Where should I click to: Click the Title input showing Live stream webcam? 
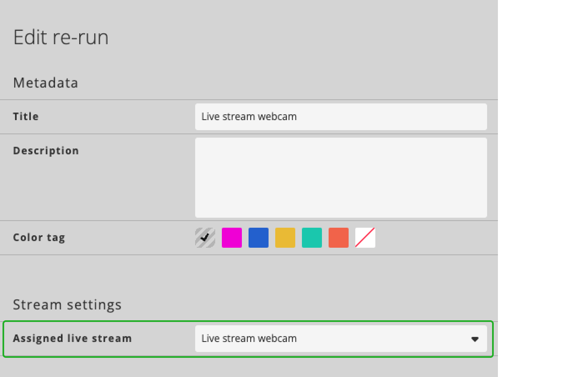point(341,117)
